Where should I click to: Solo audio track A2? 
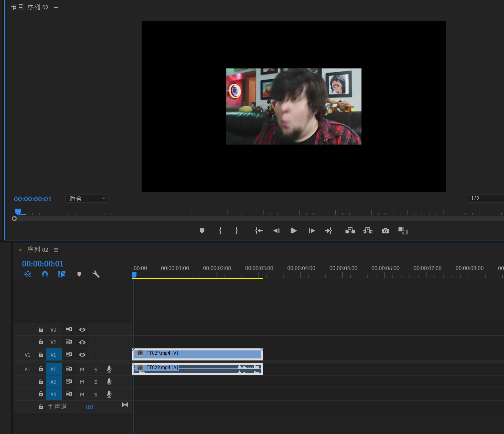pos(96,382)
